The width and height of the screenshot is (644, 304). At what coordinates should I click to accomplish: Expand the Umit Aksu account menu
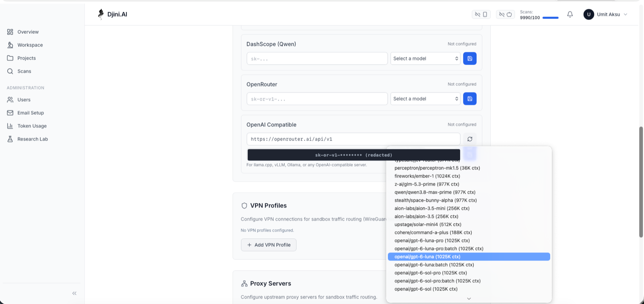pyautogui.click(x=606, y=14)
